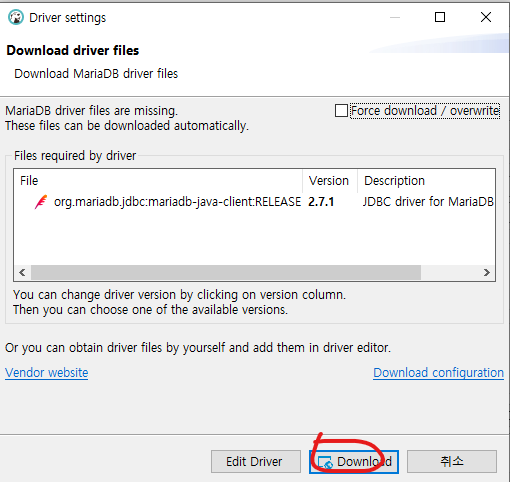Viewport: 510px width, 482px height.
Task: Click the DBeaver icon in the title bar
Action: click(16, 17)
